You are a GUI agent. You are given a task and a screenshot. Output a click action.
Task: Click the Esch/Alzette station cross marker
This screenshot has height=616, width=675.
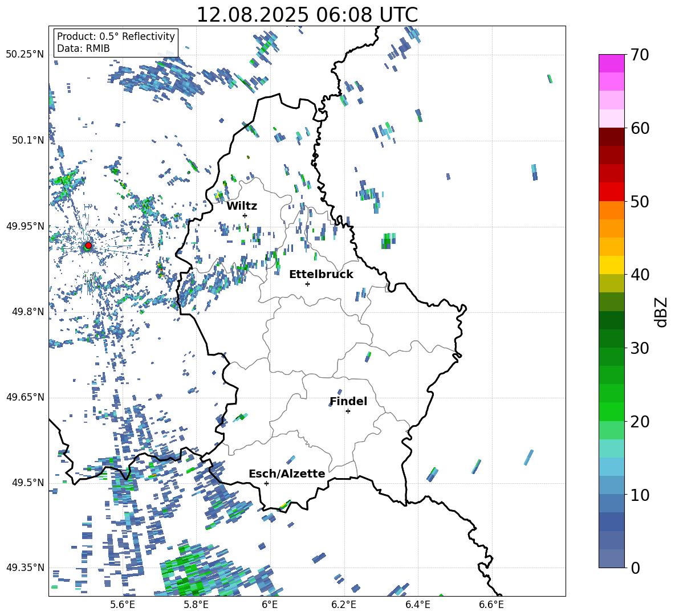tap(266, 483)
